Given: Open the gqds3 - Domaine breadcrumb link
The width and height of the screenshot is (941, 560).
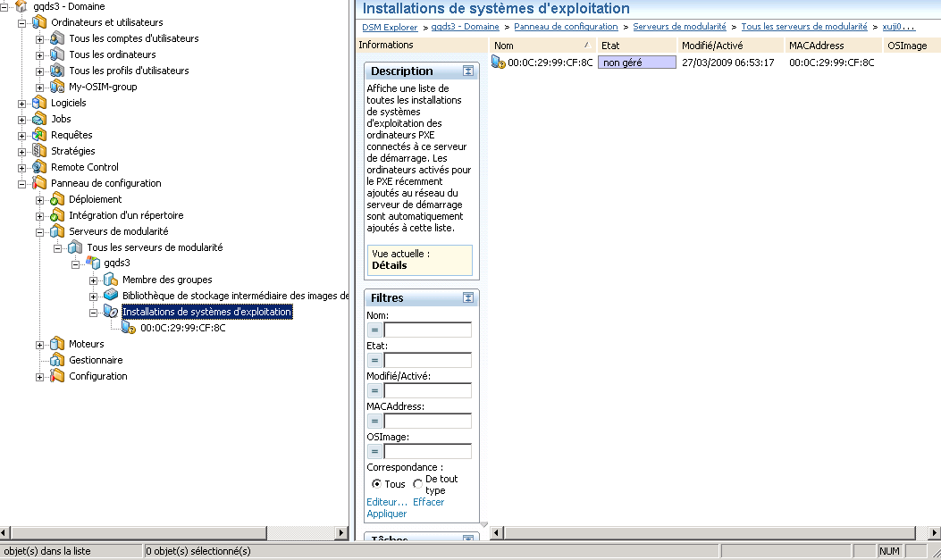Looking at the screenshot, I should pyautogui.click(x=465, y=27).
